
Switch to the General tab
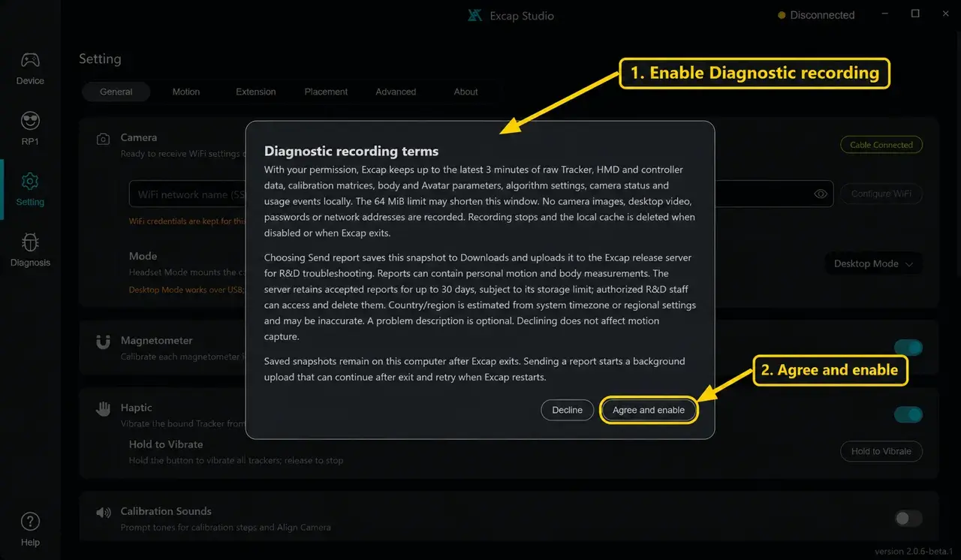pos(116,92)
